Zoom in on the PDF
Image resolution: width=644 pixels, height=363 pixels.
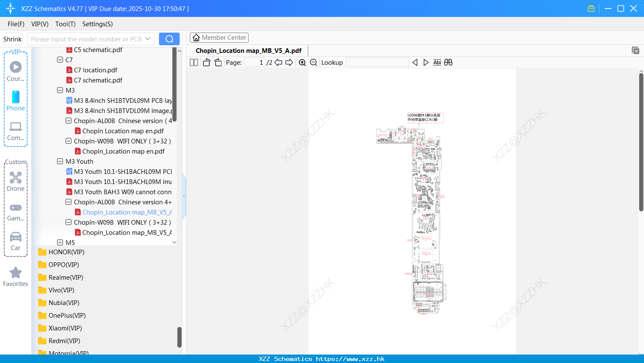pyautogui.click(x=302, y=62)
